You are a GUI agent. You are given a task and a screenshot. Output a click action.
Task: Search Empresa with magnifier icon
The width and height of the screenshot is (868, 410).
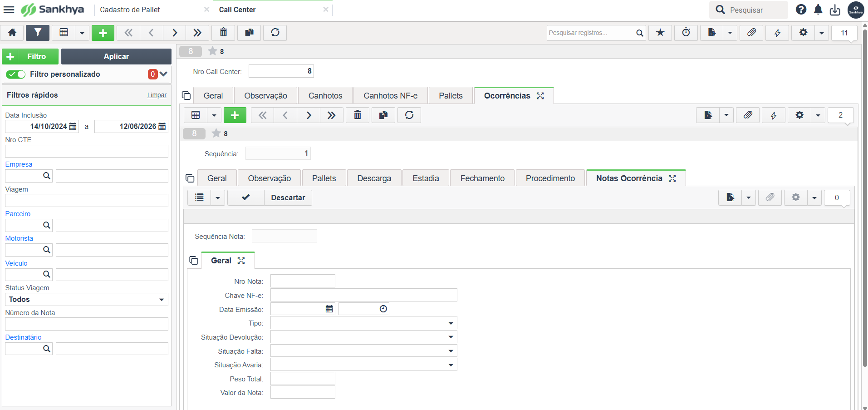47,176
